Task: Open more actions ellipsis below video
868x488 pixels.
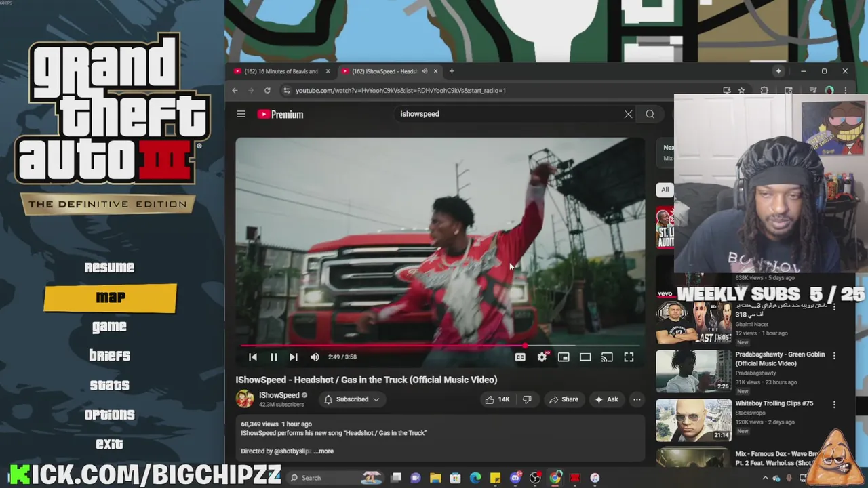Action: tap(637, 399)
